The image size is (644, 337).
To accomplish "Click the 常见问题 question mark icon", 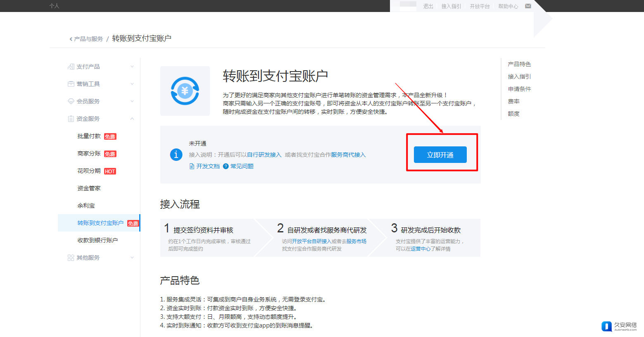I will pyautogui.click(x=226, y=166).
